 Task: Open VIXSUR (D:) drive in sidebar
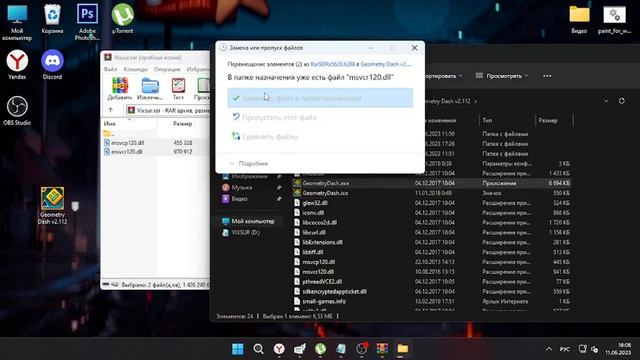(245, 233)
